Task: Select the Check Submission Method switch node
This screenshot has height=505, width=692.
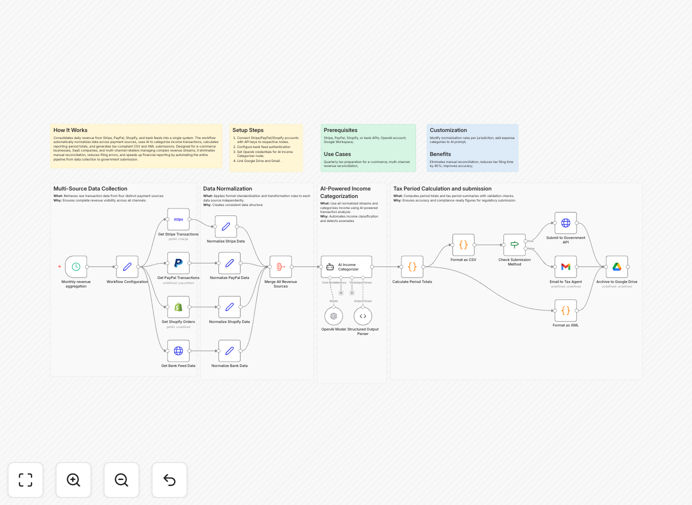Action: pos(515,245)
